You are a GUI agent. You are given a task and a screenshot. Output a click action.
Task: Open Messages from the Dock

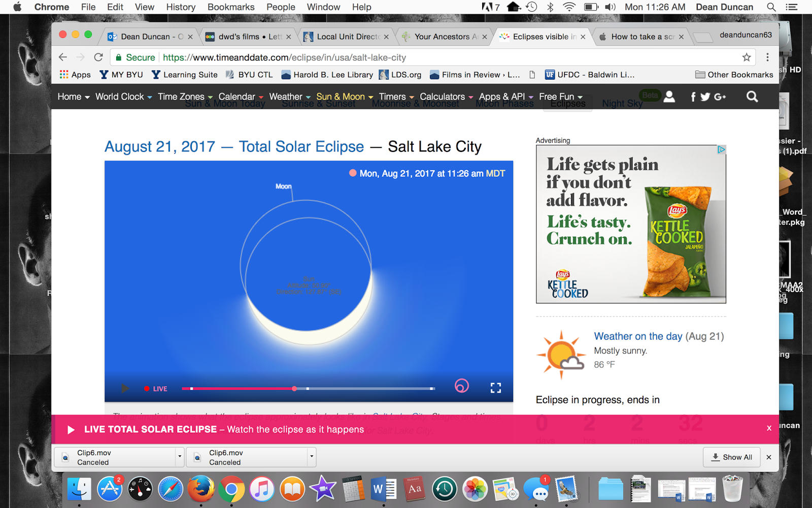point(536,490)
